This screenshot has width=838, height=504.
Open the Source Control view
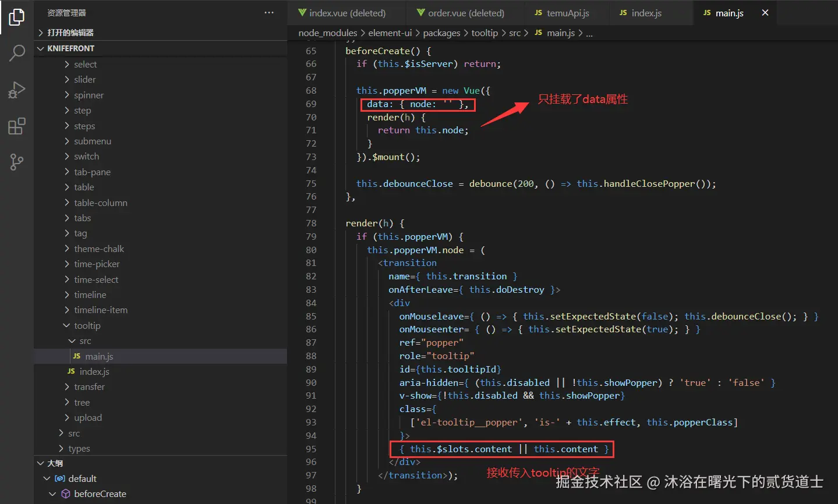(17, 162)
